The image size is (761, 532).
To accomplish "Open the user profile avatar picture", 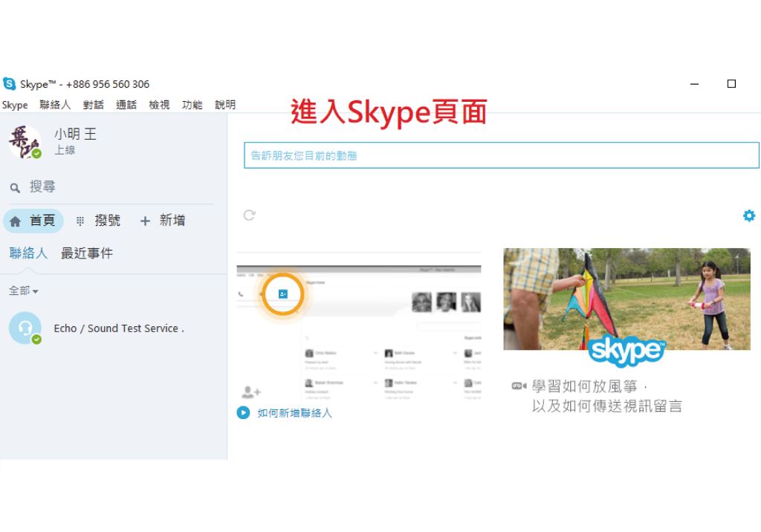I will 25,142.
